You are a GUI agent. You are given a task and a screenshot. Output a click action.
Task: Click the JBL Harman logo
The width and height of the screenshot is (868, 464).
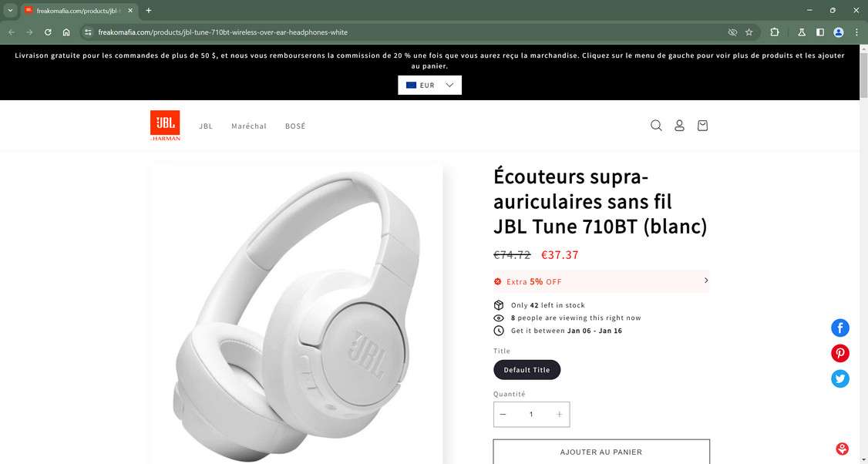click(165, 126)
